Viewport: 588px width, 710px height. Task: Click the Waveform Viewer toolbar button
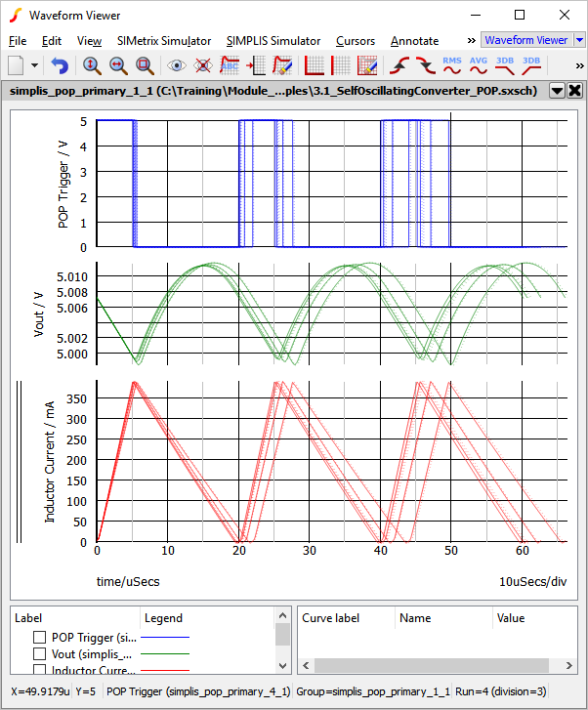[526, 40]
